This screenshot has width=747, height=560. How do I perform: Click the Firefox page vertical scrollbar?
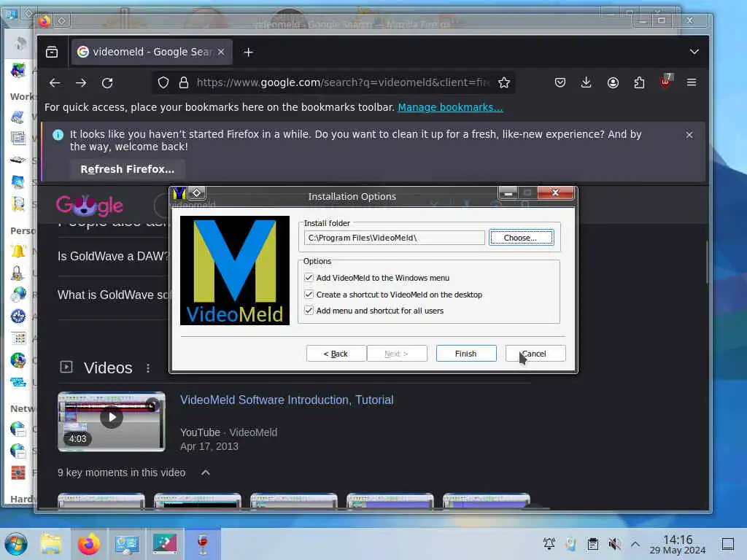[x=707, y=262]
